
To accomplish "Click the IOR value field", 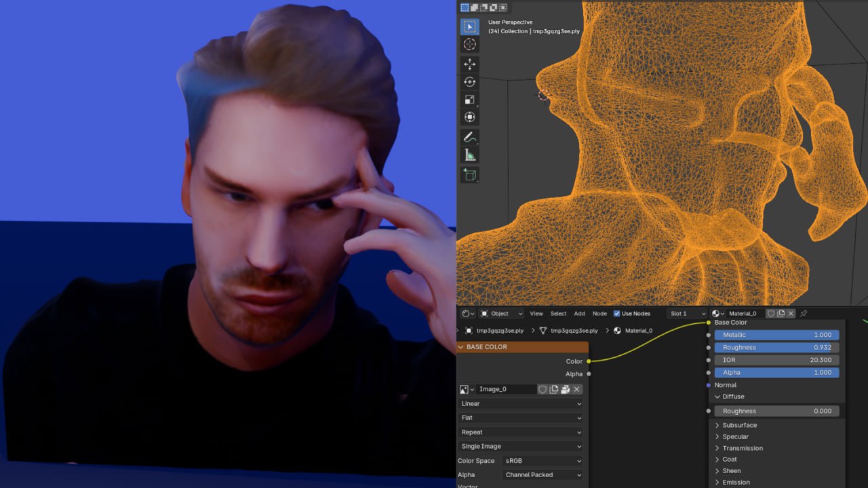I will (777, 360).
